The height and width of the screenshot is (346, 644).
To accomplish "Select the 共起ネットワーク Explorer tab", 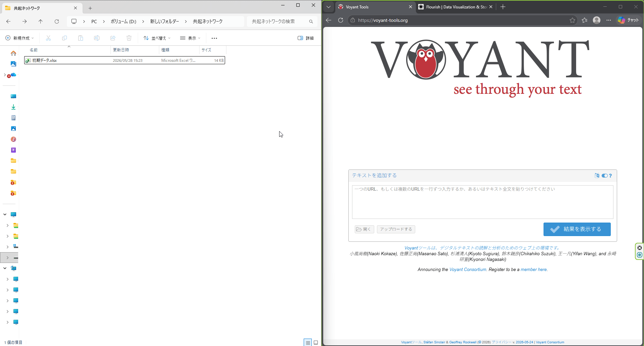I will click(x=42, y=8).
